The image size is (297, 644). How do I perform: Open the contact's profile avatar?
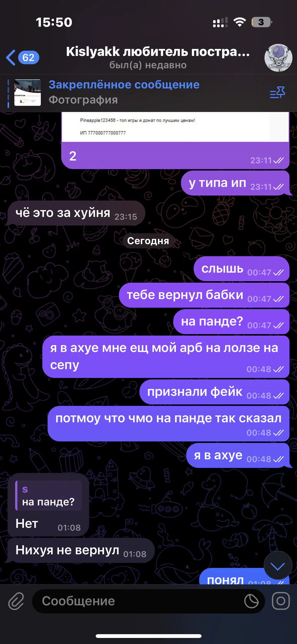[278, 58]
